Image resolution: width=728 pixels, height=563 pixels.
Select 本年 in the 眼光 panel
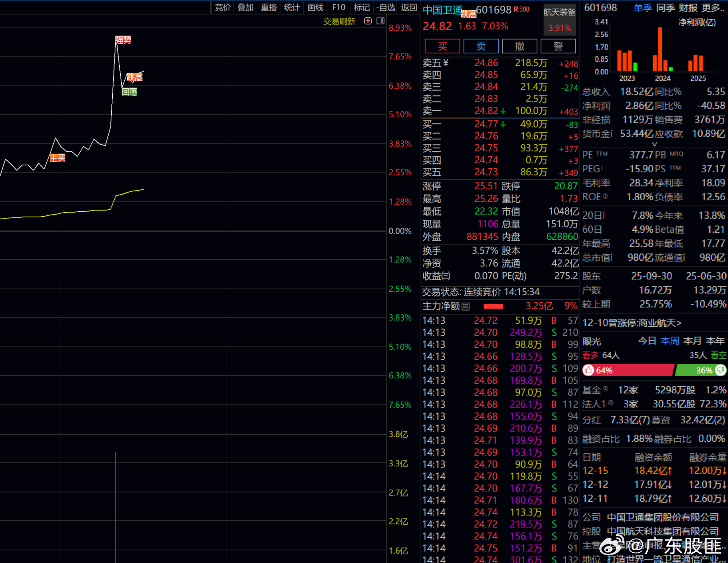pos(715,341)
